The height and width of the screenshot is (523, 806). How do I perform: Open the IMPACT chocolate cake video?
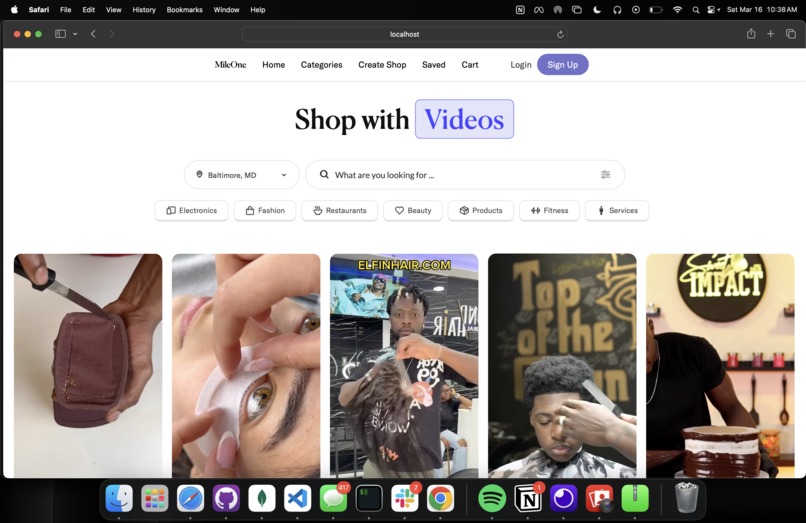(720, 366)
